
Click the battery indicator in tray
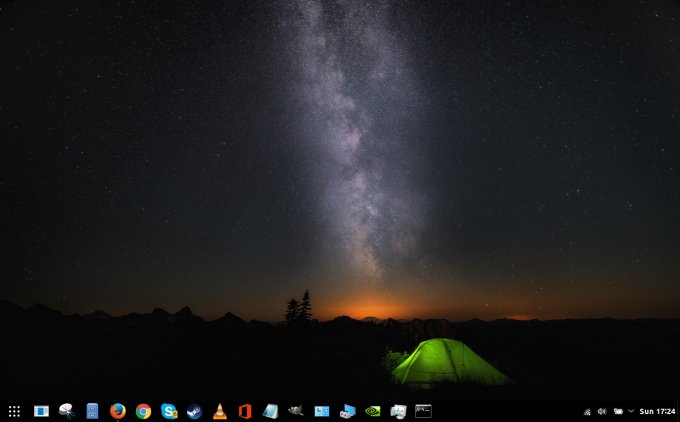[618, 411]
